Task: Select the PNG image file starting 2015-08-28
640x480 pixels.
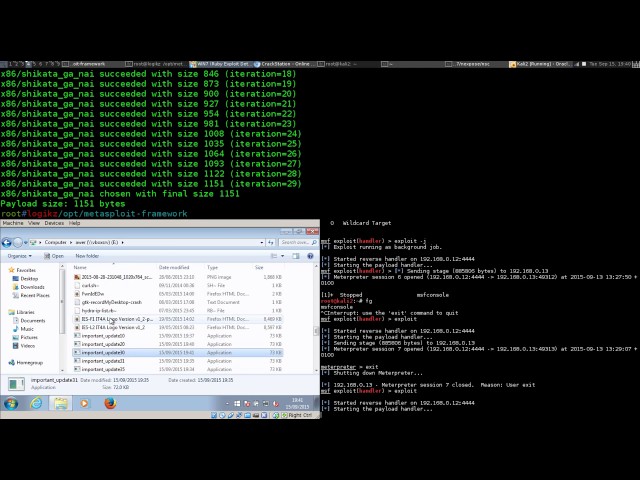Action: 178,277
